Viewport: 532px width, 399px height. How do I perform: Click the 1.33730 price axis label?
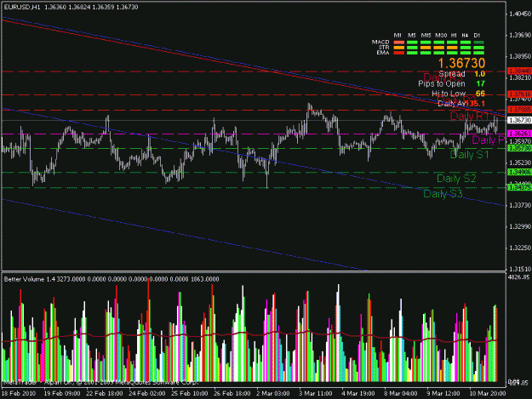click(520, 205)
